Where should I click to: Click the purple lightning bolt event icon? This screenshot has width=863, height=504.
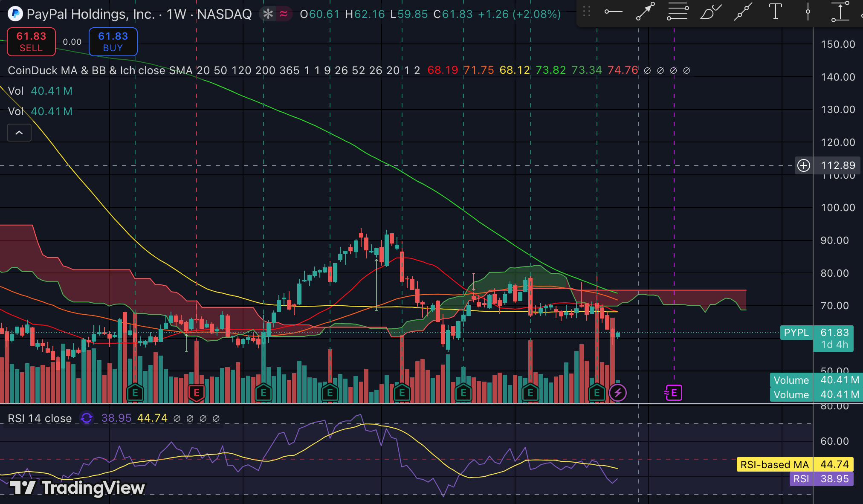coord(618,393)
